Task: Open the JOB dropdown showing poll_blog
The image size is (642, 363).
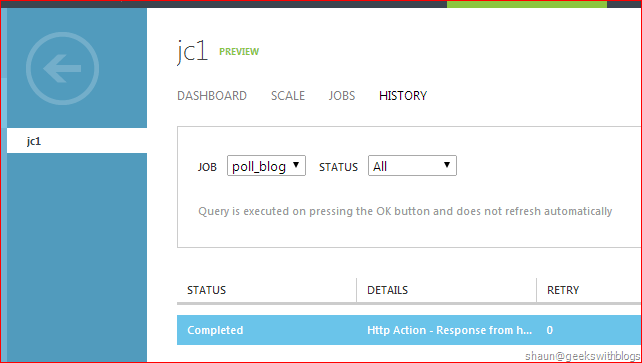Action: [x=267, y=166]
